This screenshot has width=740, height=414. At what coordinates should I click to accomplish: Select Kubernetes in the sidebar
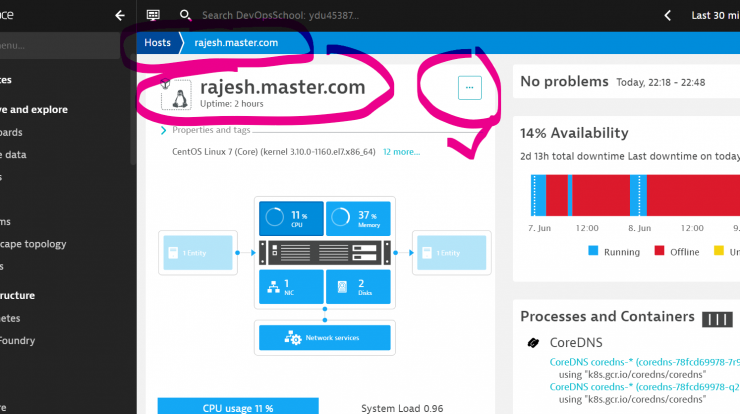point(10,318)
